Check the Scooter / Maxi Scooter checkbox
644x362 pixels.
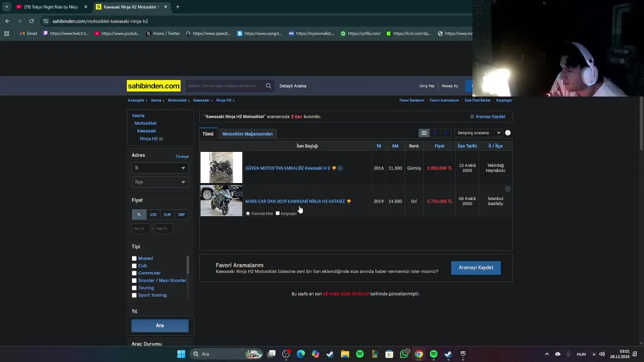(134, 281)
